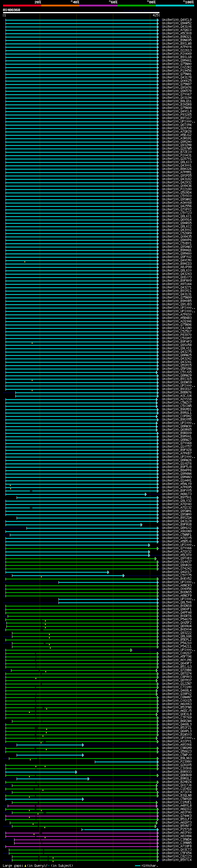Select hit label UniRef100_Q9M461
197x868 pixels.
[176, 61]
